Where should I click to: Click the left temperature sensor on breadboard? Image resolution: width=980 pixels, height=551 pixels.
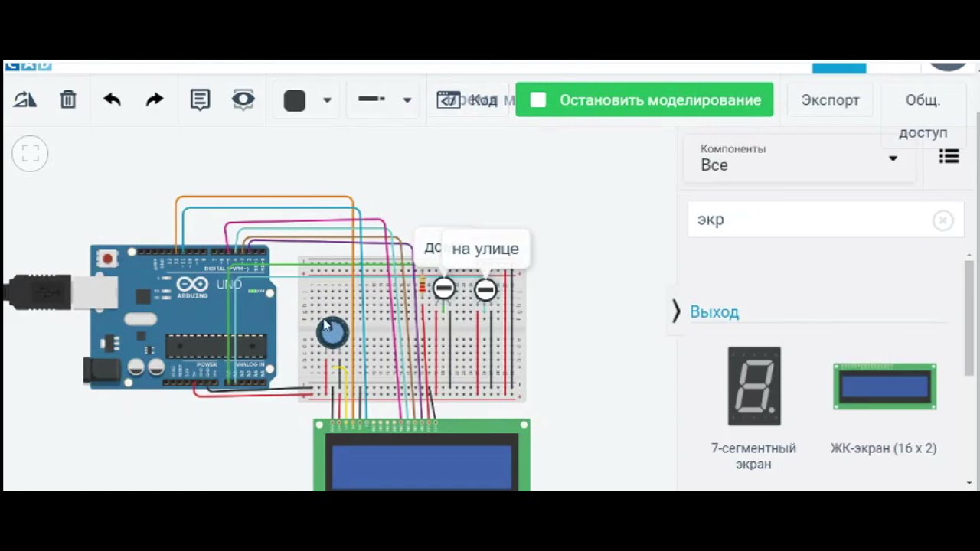point(444,289)
